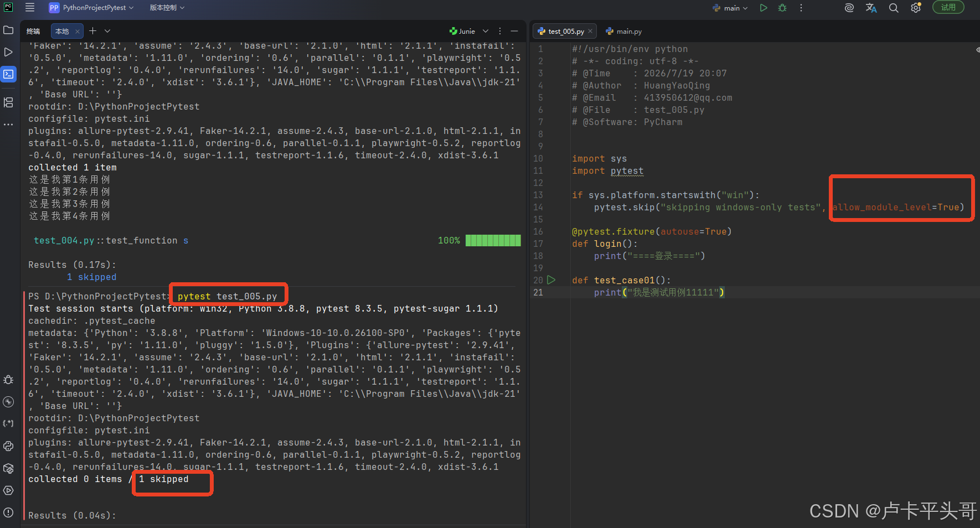Open the Python Packages icon in sidebar
The height and width of the screenshot is (528, 980).
tap(8, 468)
